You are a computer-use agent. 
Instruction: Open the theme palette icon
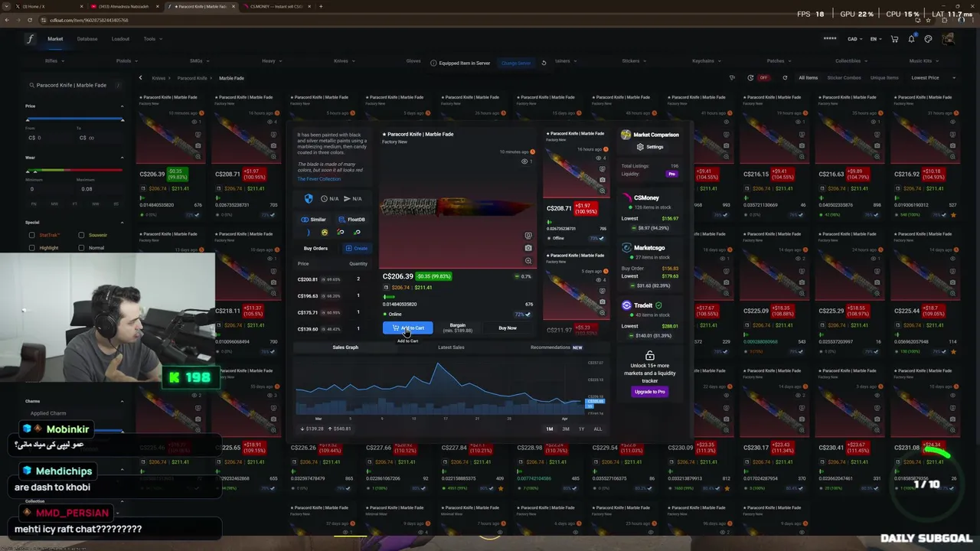[928, 39]
